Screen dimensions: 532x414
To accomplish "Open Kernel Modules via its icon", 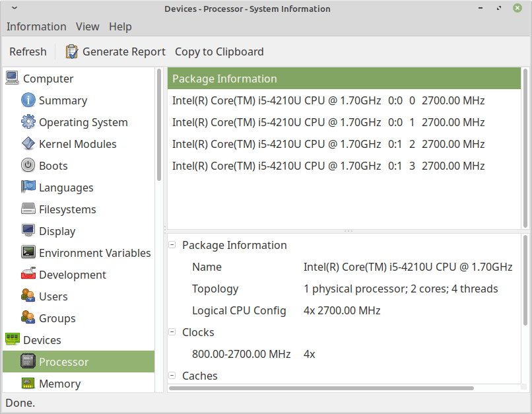I will click(x=28, y=144).
